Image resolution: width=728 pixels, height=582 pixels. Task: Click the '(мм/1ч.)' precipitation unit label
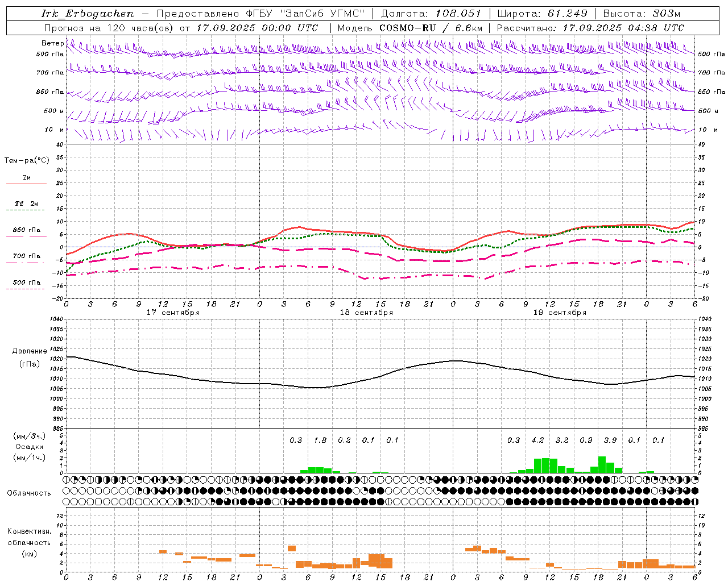click(x=30, y=458)
